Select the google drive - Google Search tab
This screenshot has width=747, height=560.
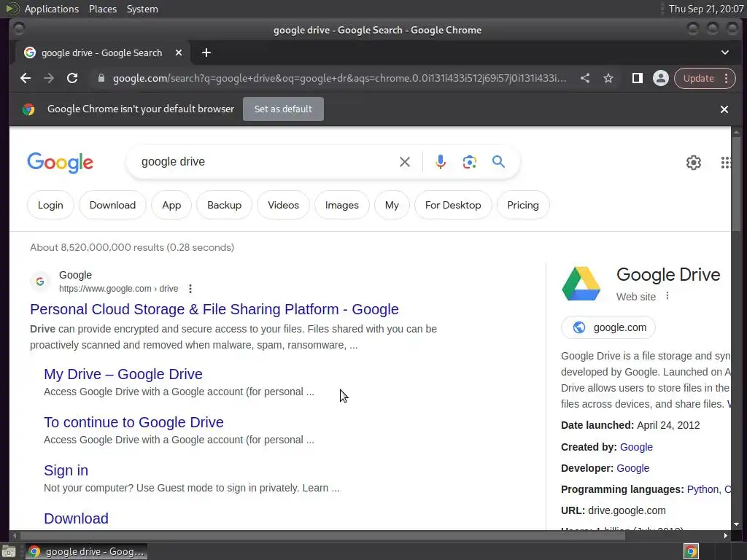[x=101, y=52]
